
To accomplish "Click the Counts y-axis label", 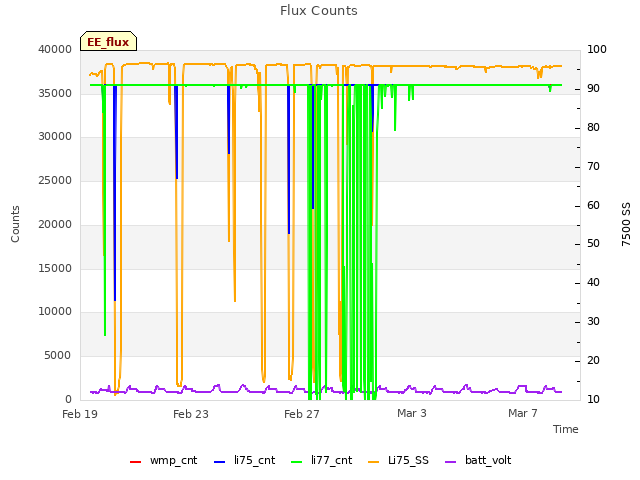I will click(x=15, y=224).
